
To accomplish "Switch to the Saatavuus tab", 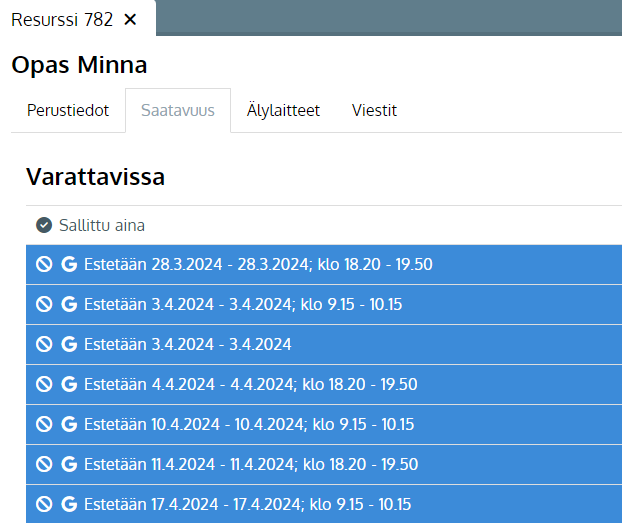I will coord(178,110).
